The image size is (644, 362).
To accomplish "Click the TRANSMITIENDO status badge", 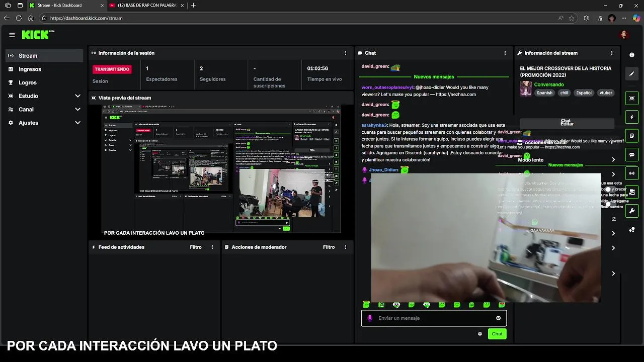I will [x=112, y=69].
